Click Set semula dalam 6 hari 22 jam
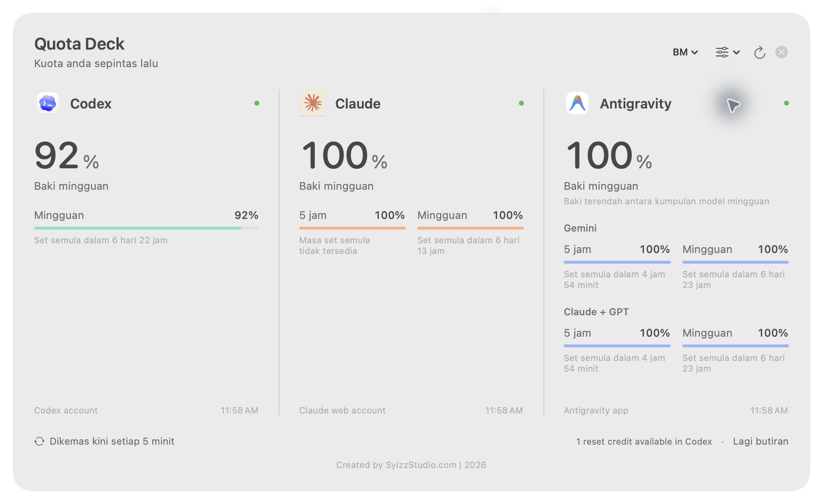The width and height of the screenshot is (823, 504). (x=101, y=240)
